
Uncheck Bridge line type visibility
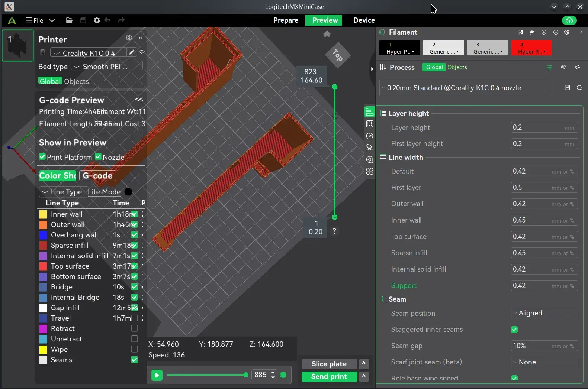pyautogui.click(x=135, y=287)
